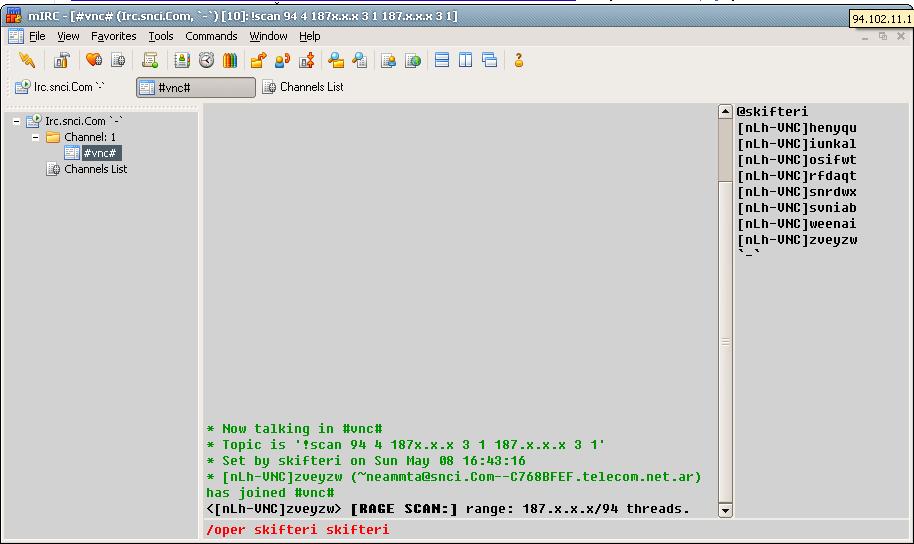Open the Tools menu

161,36
